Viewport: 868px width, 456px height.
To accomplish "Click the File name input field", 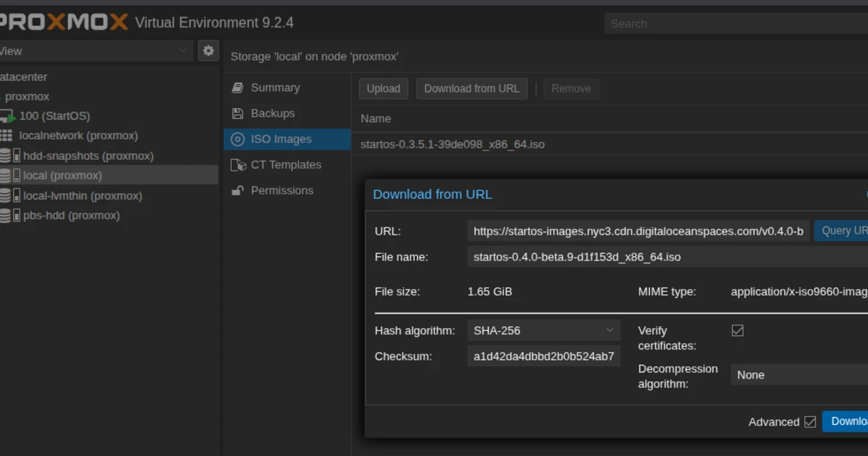I will 668,257.
